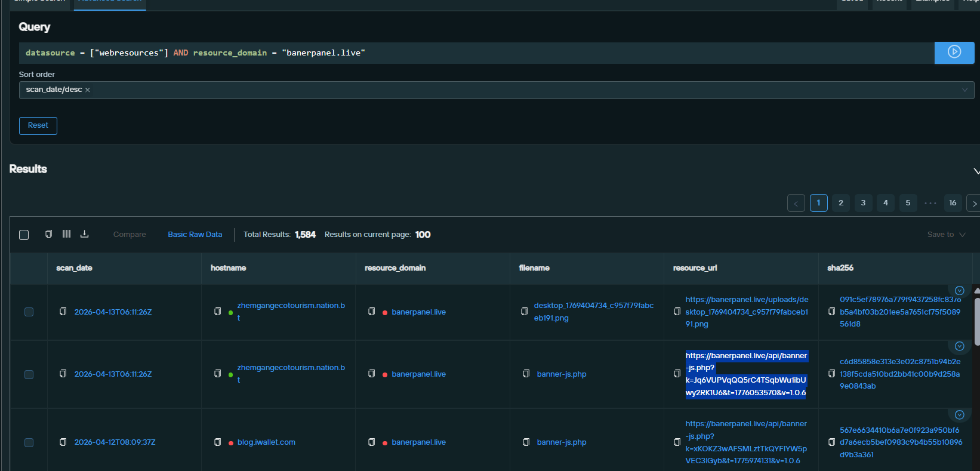Expand details for the 091c5ef78976a row
980x471 pixels.
pyautogui.click(x=959, y=291)
